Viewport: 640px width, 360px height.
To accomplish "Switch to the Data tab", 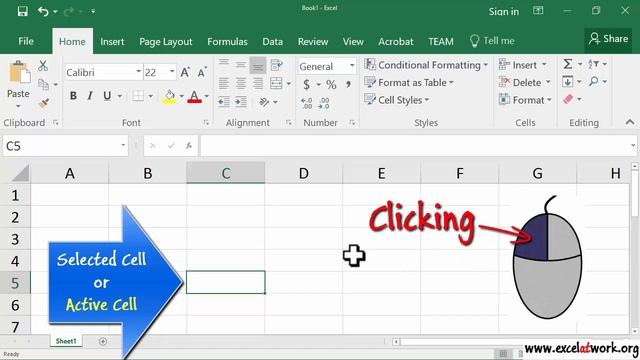I will [x=272, y=42].
